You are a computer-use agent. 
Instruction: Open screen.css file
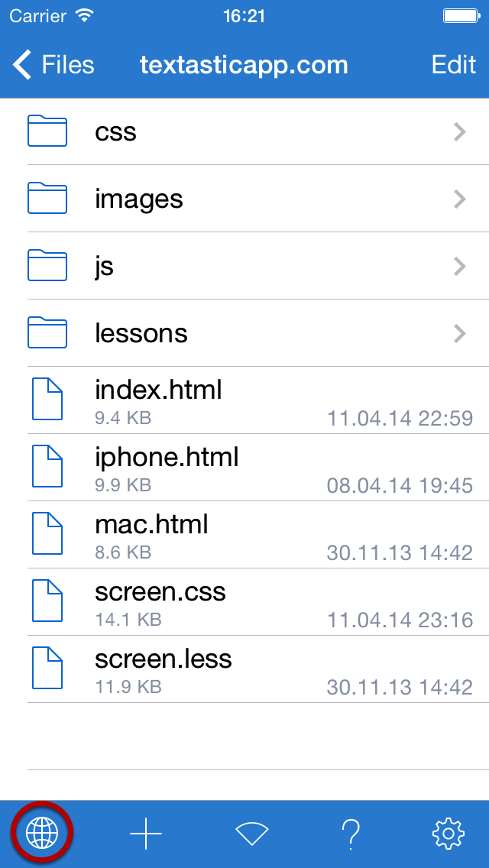point(244,602)
